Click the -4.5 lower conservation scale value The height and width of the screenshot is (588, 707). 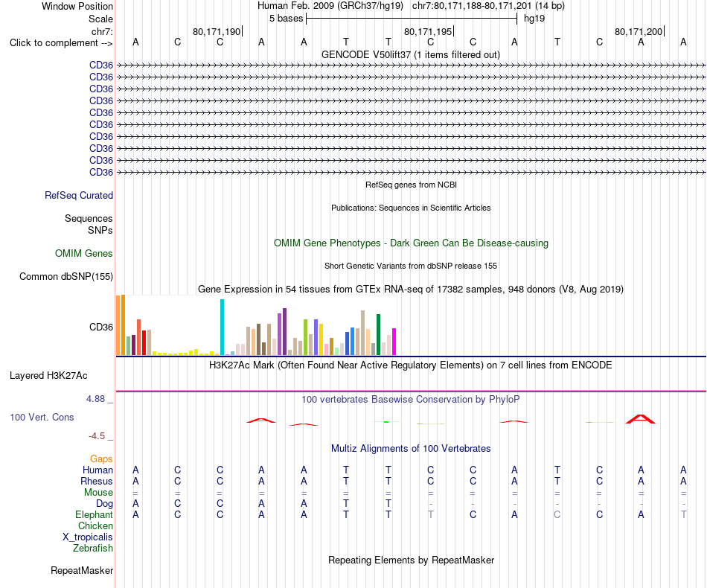[x=97, y=435]
